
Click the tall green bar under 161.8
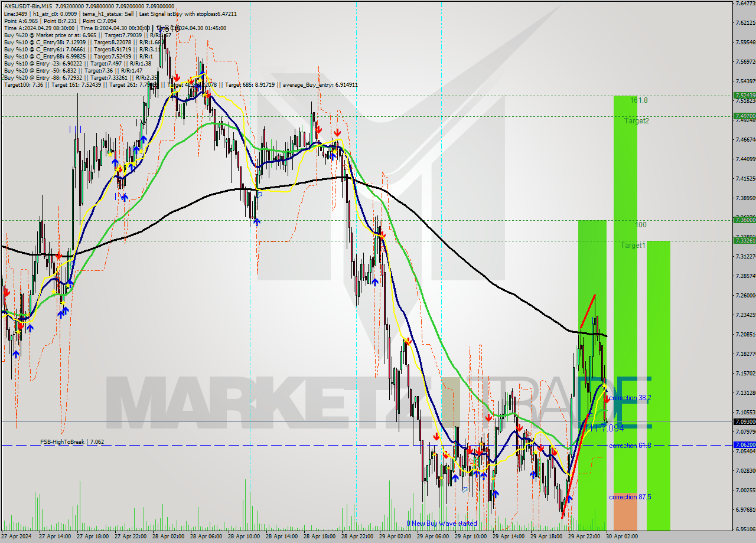coord(625,295)
